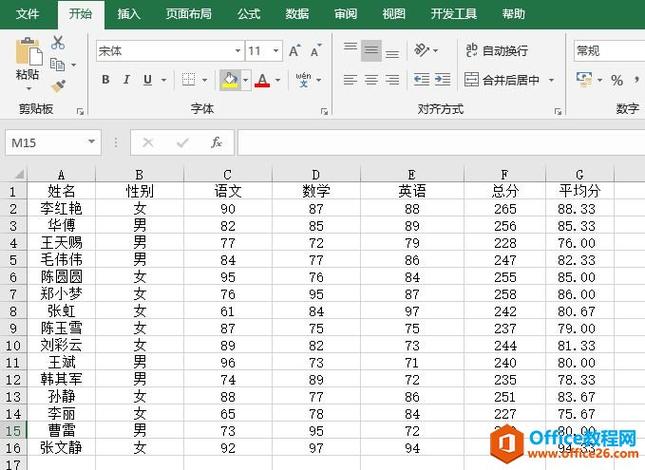Viewport: 645px width, 470px height.
Task: Switch to the 审阅 tab
Action: 346,14
